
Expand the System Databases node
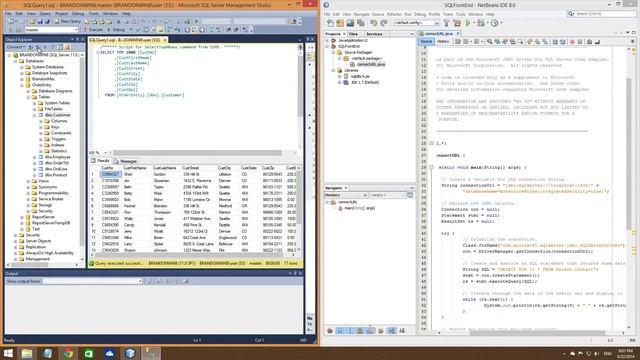tap(22, 67)
